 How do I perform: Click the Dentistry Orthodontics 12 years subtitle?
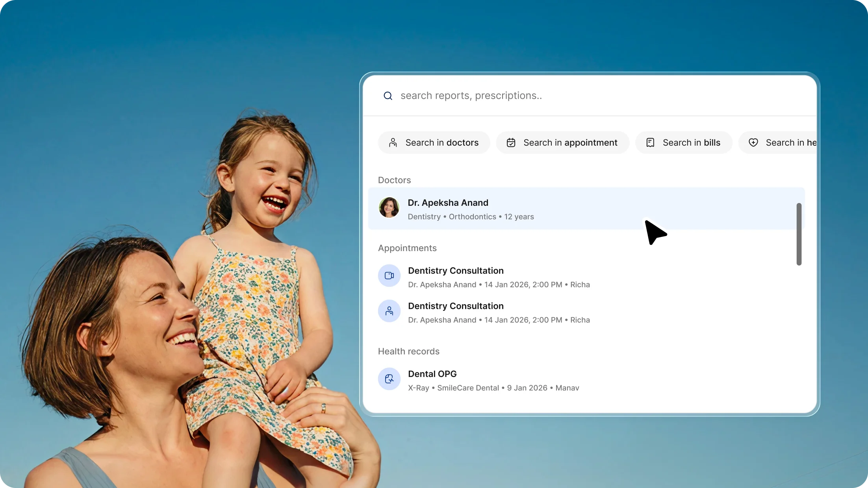click(x=471, y=217)
